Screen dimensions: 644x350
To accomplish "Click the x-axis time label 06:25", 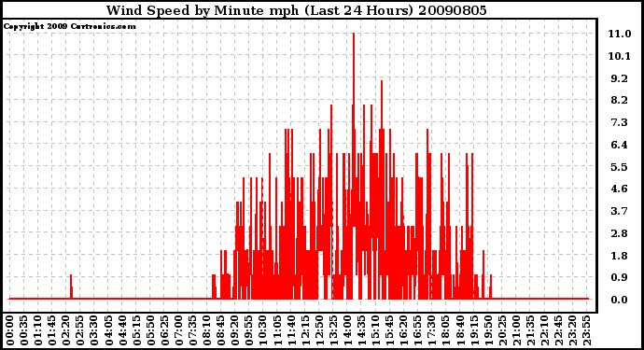I will (x=164, y=330).
